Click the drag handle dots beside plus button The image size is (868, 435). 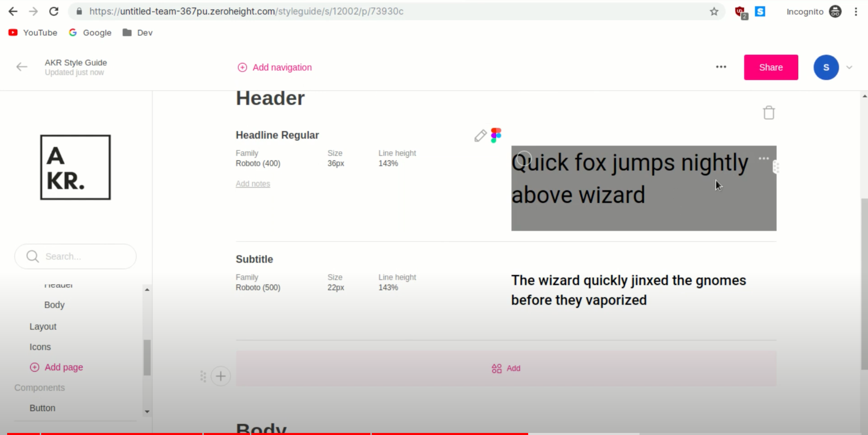pyautogui.click(x=203, y=376)
